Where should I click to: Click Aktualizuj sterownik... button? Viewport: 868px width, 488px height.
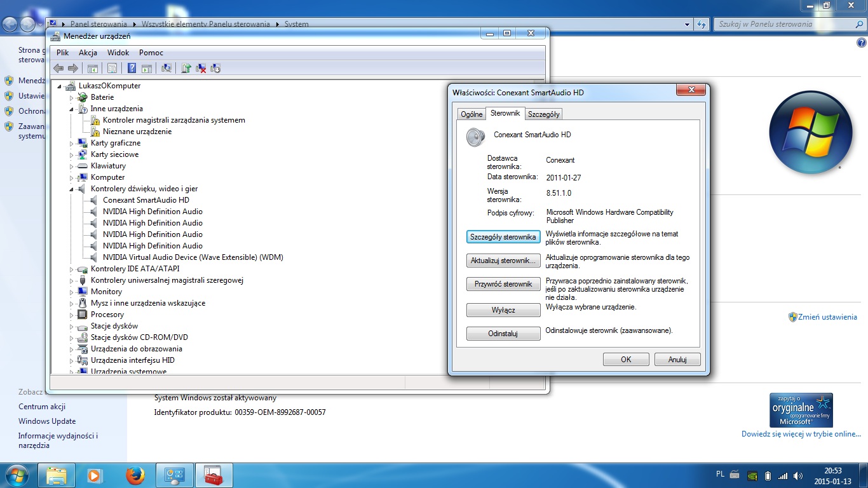click(x=503, y=261)
